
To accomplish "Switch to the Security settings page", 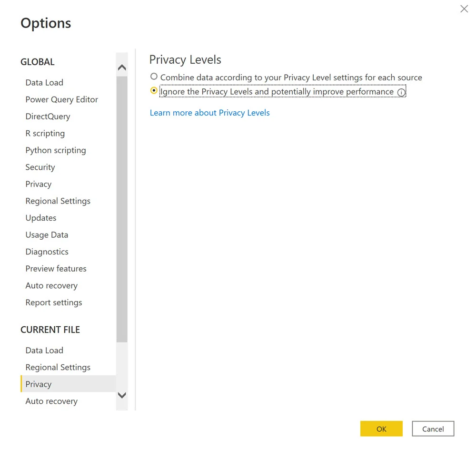I will click(x=40, y=167).
